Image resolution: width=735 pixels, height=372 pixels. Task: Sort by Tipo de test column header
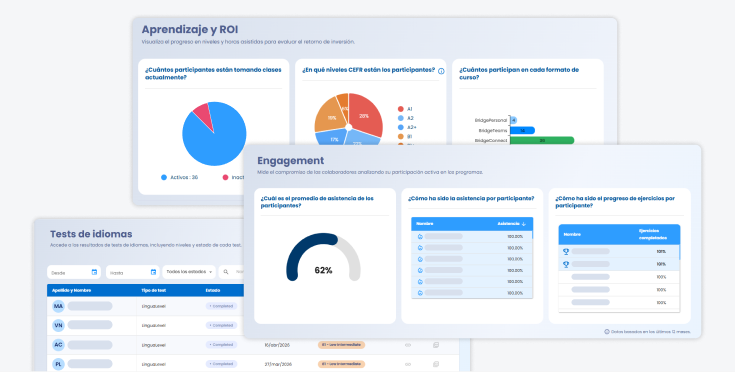(154, 290)
